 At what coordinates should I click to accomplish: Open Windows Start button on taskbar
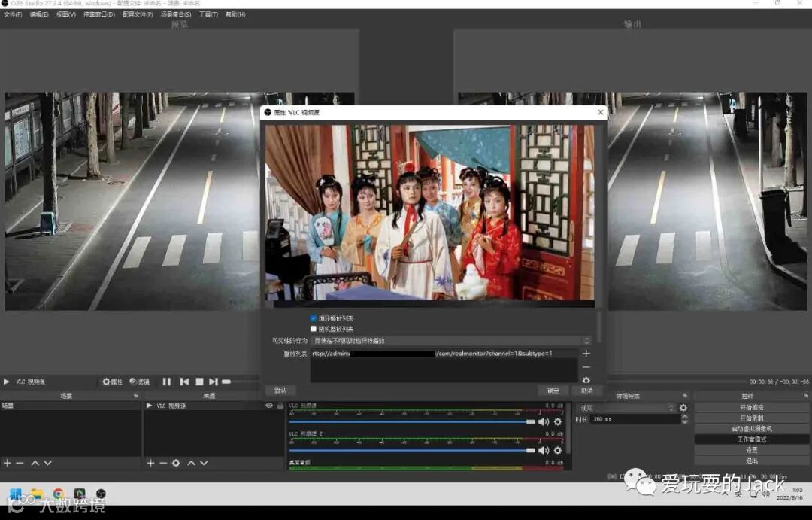coord(16,494)
